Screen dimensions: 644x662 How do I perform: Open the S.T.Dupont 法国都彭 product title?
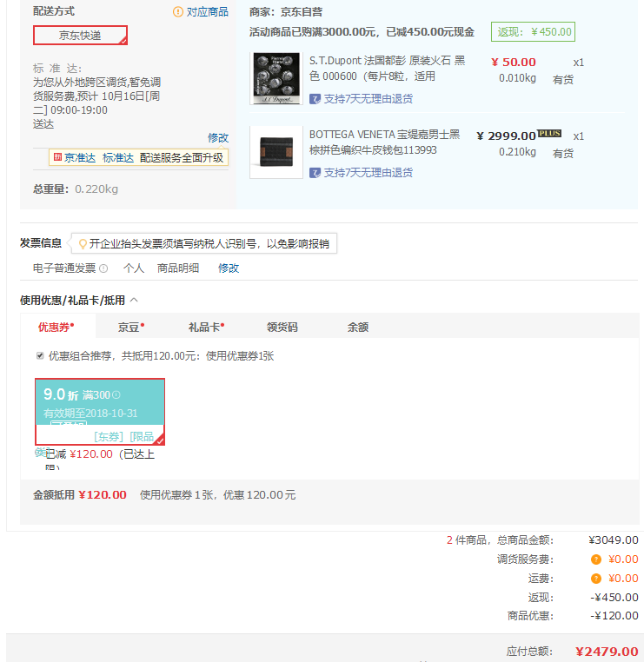(x=387, y=69)
